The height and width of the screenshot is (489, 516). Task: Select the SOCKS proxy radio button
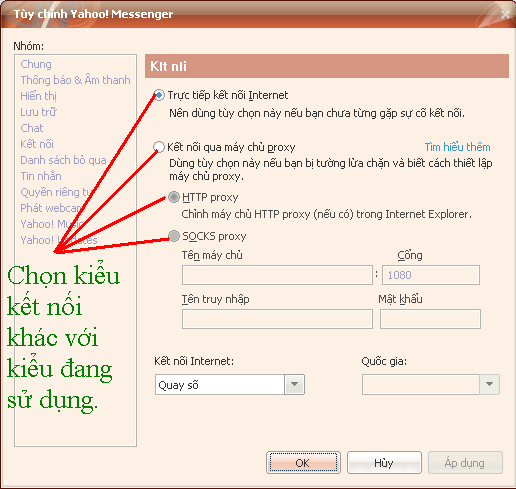click(174, 236)
